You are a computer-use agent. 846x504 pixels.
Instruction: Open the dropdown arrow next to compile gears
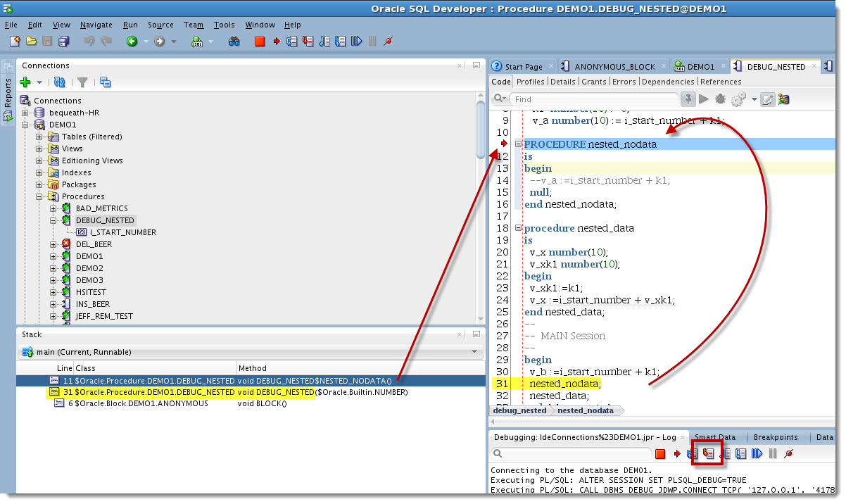click(x=754, y=99)
